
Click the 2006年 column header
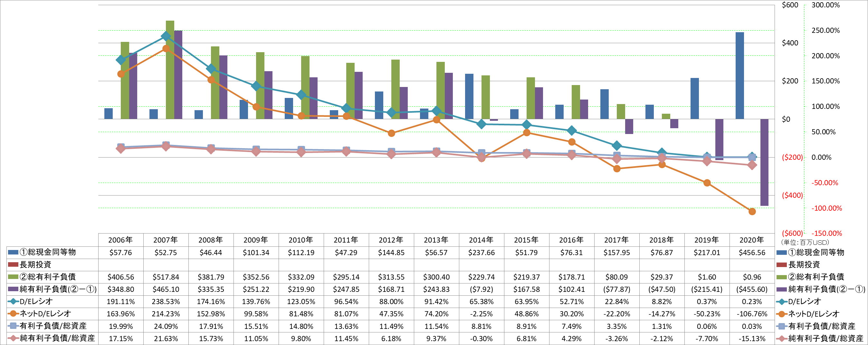[121, 240]
